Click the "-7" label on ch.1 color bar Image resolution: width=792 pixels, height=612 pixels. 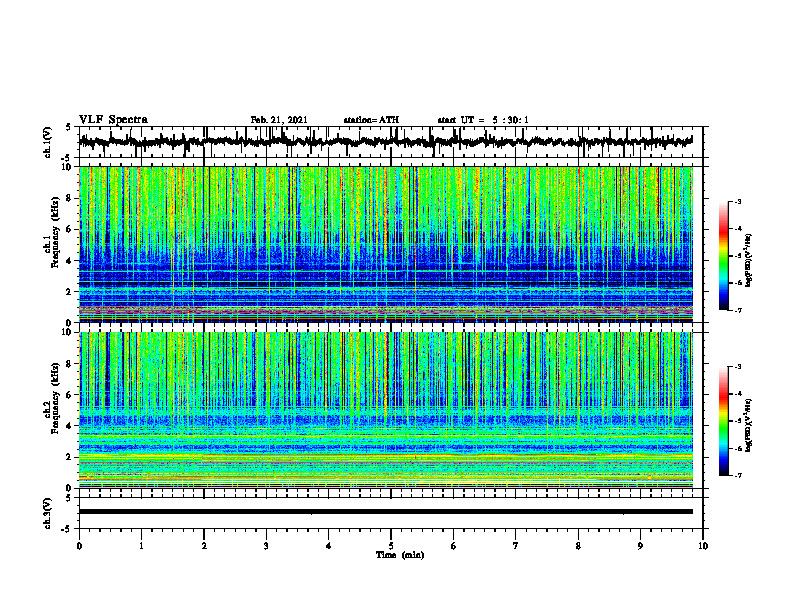(737, 310)
